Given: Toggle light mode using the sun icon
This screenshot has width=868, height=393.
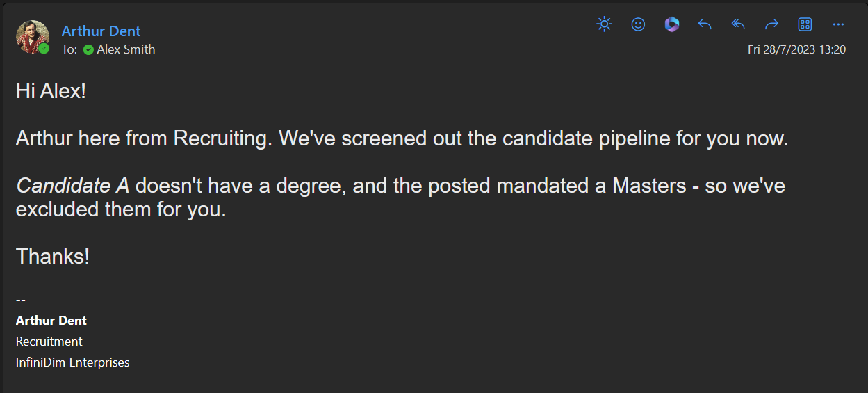Looking at the screenshot, I should tap(605, 25).
